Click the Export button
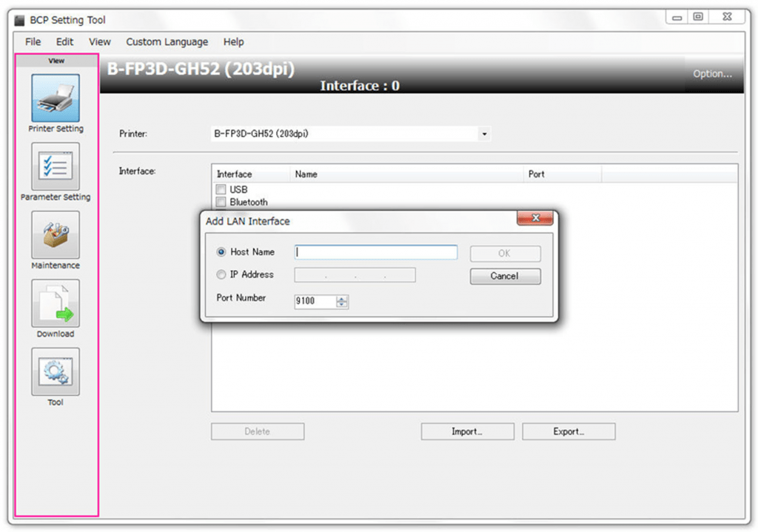 tap(568, 431)
